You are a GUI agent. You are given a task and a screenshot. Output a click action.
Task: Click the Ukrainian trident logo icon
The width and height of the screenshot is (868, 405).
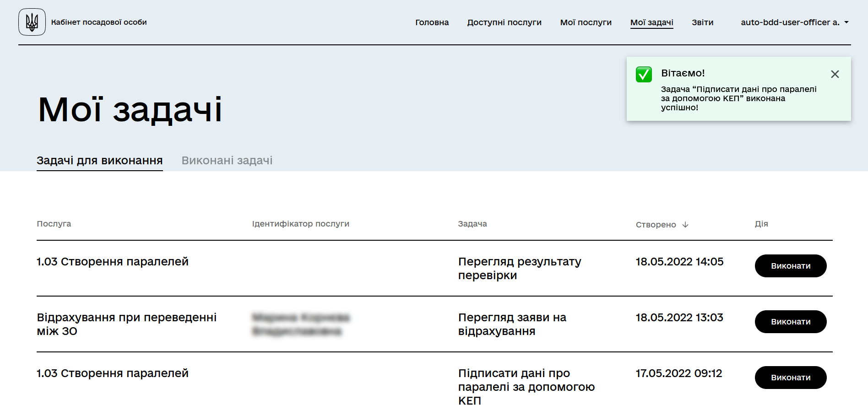[x=32, y=22]
